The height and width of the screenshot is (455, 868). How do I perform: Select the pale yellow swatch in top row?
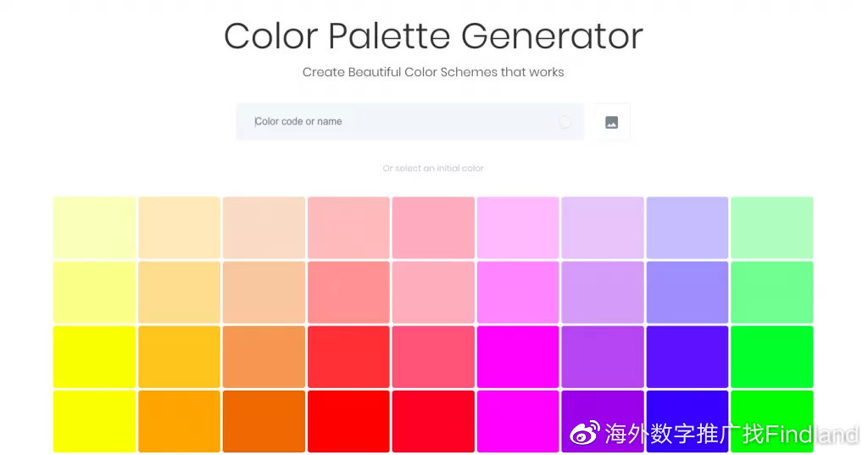[95, 227]
